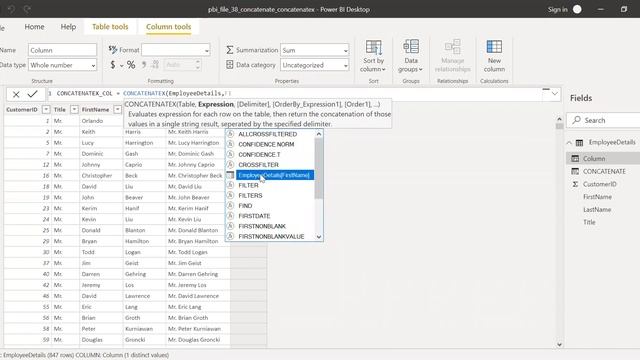Click the Manage relationships icon
The image size is (640, 360).
coord(453,47)
